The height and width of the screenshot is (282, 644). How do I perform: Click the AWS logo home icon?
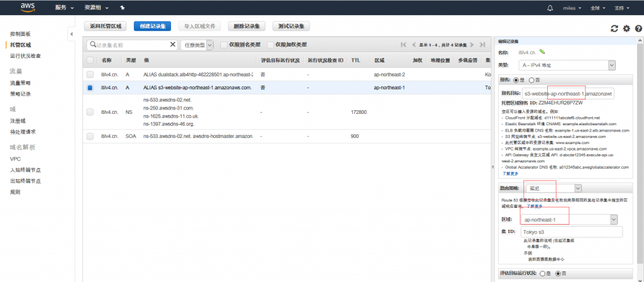(26, 8)
